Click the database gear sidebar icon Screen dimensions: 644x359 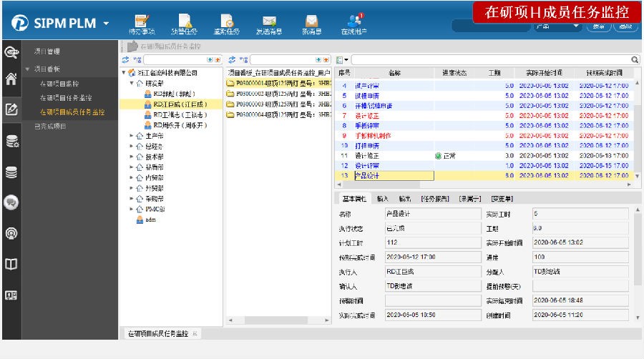point(11,142)
